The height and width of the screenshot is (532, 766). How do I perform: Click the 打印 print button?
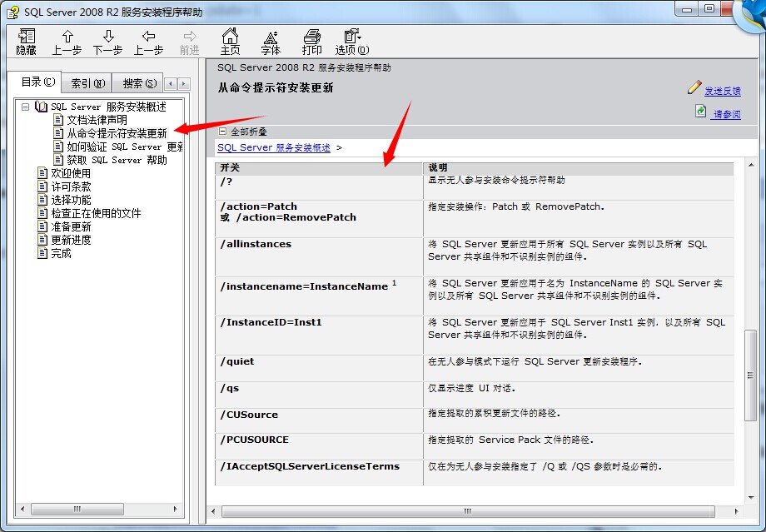pos(311,42)
